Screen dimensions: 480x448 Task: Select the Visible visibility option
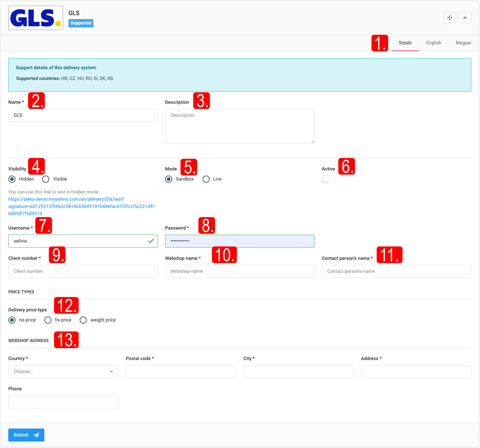click(46, 179)
